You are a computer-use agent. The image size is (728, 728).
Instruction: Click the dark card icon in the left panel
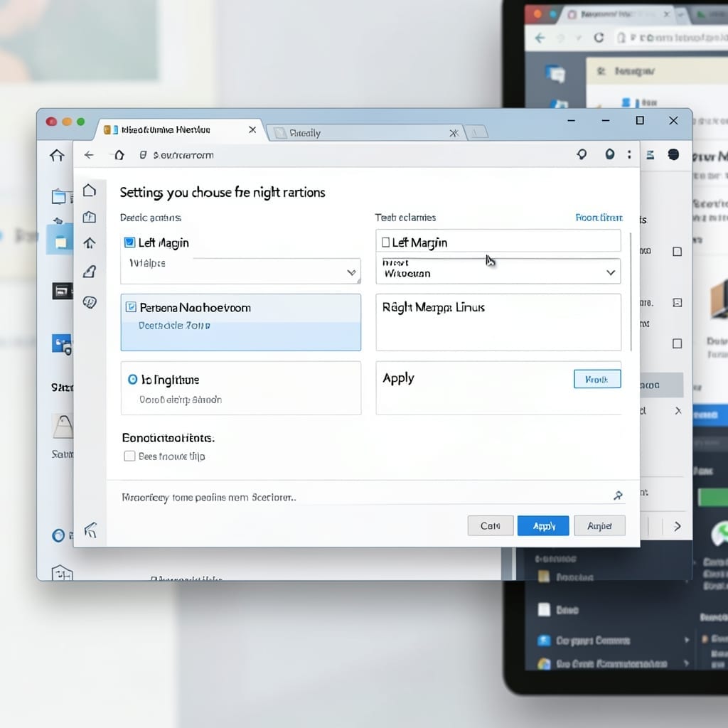coord(61,291)
